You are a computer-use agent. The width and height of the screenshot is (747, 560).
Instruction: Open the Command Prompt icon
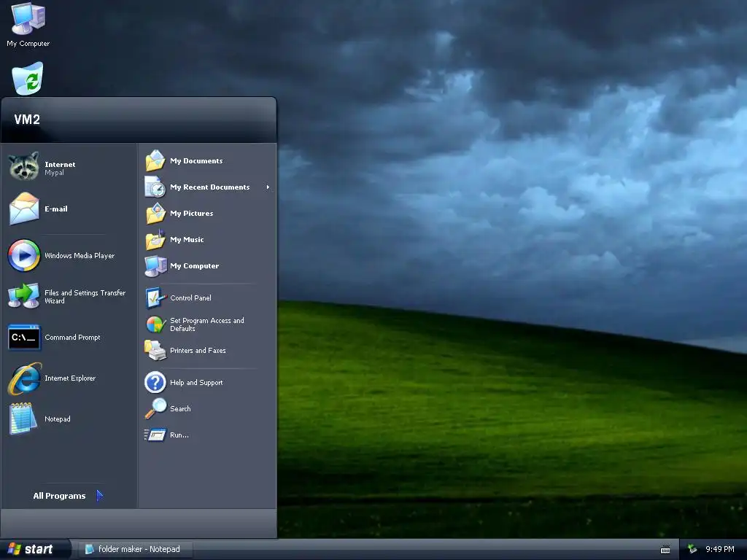(x=24, y=337)
